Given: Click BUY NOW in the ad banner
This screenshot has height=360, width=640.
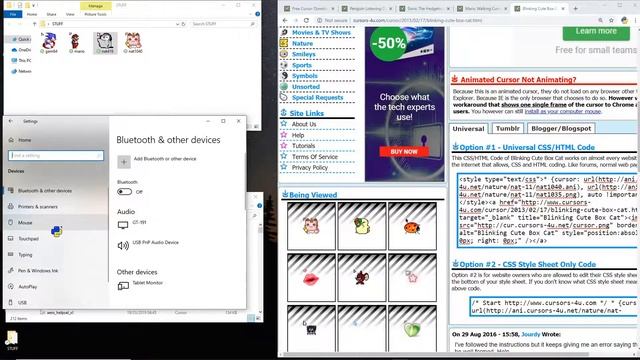Looking at the screenshot, I should (404, 151).
